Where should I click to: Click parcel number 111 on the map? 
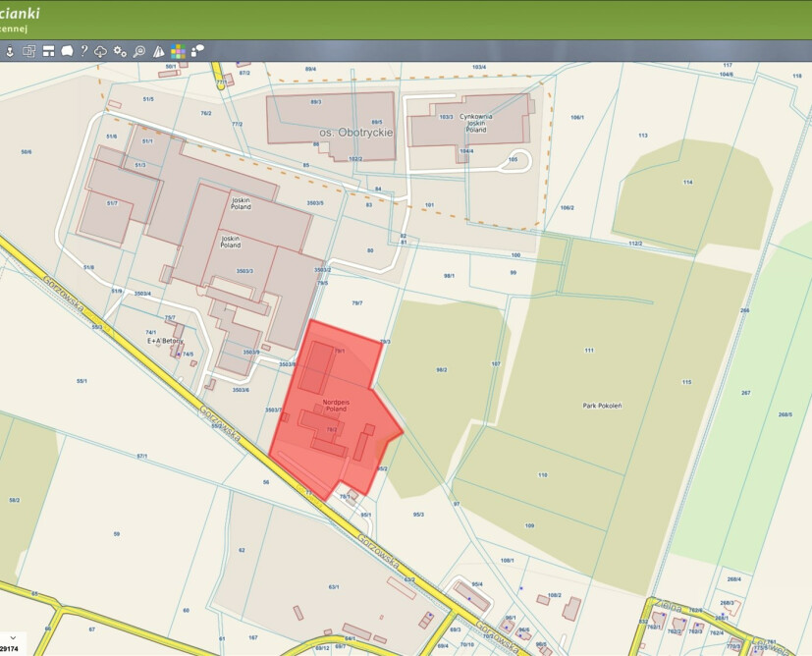(x=588, y=351)
